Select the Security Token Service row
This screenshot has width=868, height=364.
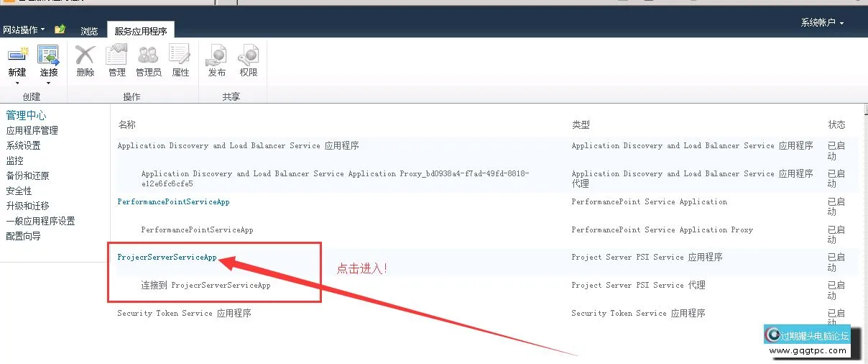click(x=184, y=314)
